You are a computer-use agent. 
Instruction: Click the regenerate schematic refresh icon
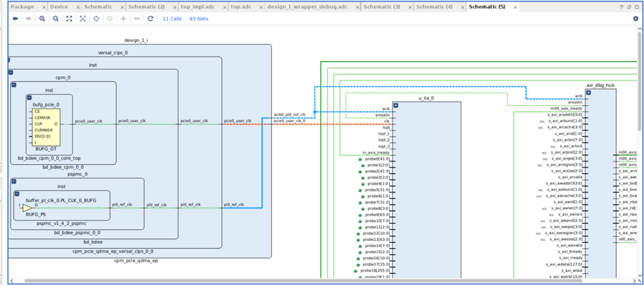pos(150,19)
